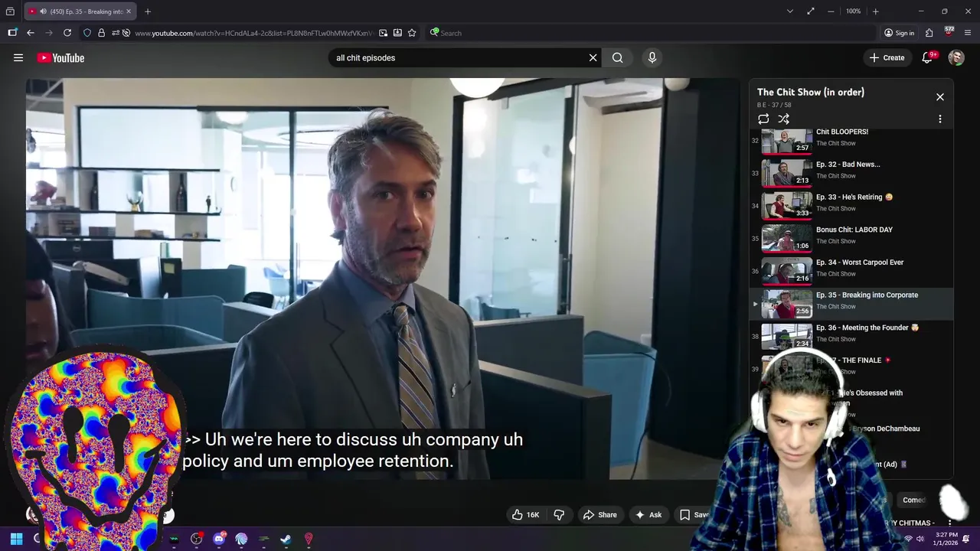The image size is (980, 551).
Task: Mute the tab via its speaker icon
Action: 44,11
